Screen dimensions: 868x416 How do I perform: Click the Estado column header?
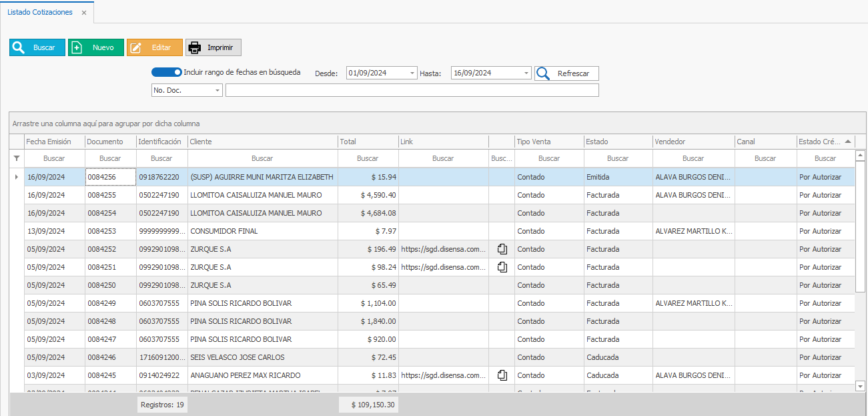coord(617,142)
